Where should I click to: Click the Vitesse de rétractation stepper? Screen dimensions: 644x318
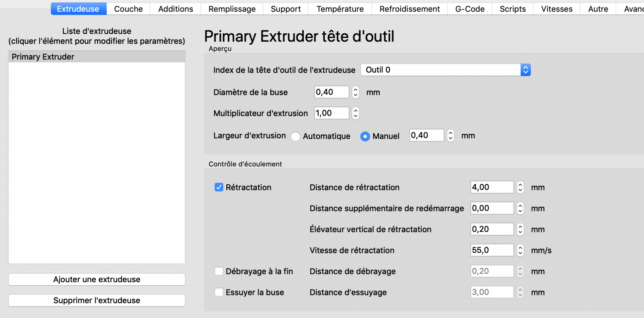(520, 250)
